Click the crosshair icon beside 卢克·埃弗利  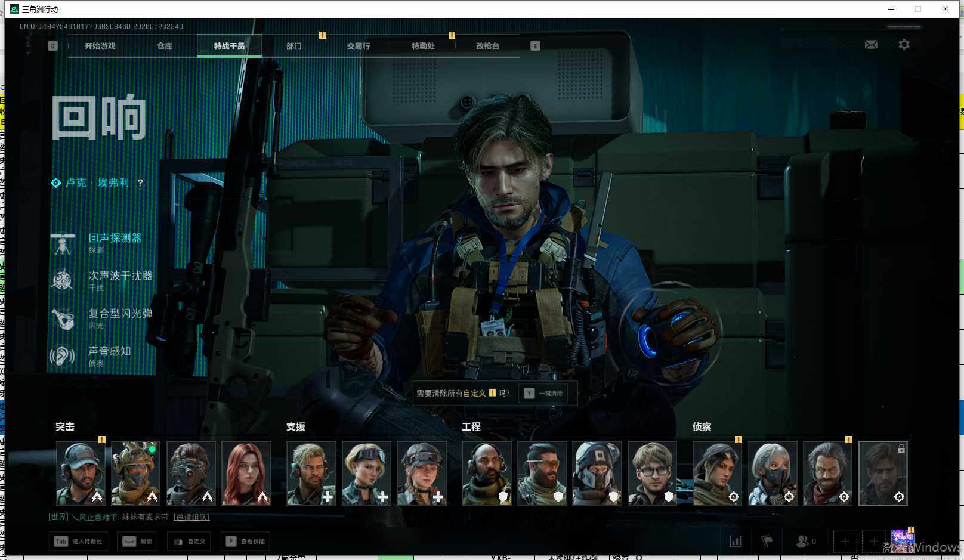pos(56,183)
